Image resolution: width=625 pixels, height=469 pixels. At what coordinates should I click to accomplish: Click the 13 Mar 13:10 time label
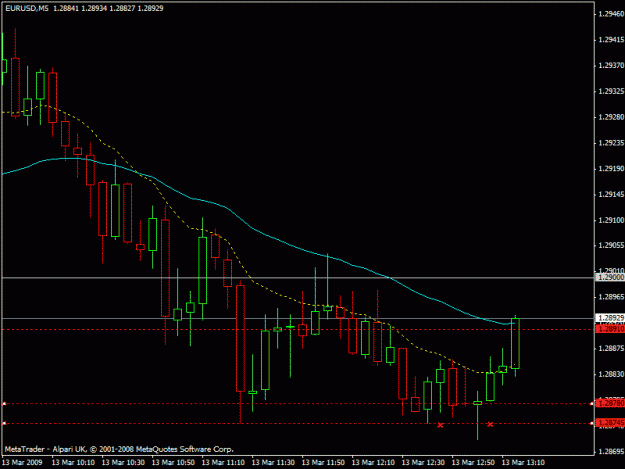523,463
